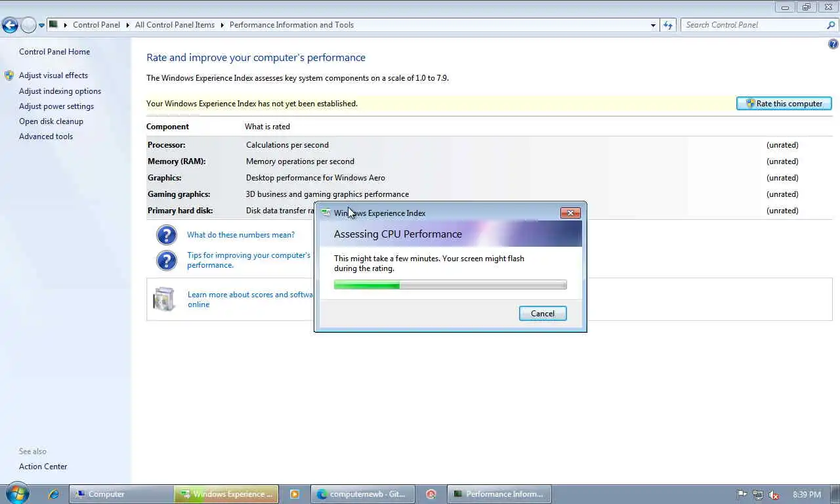Open What do these numbers mean link
Image resolution: width=840 pixels, height=504 pixels.
pos(241,235)
